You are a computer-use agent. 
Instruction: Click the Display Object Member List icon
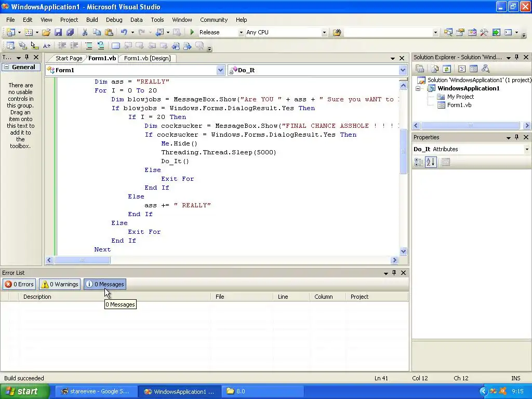[x=10, y=46]
